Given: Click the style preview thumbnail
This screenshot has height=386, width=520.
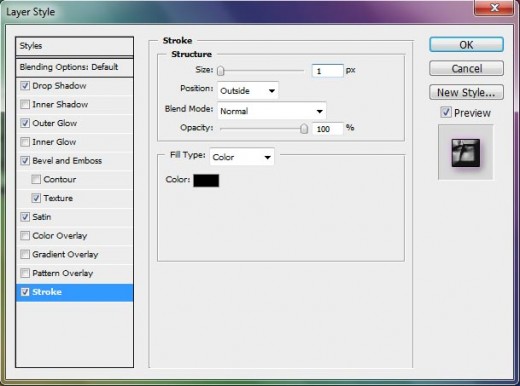Looking at the screenshot, I should [465, 152].
